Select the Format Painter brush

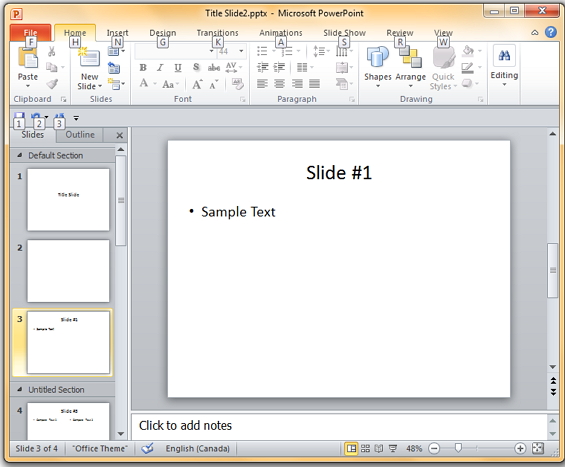coord(52,84)
